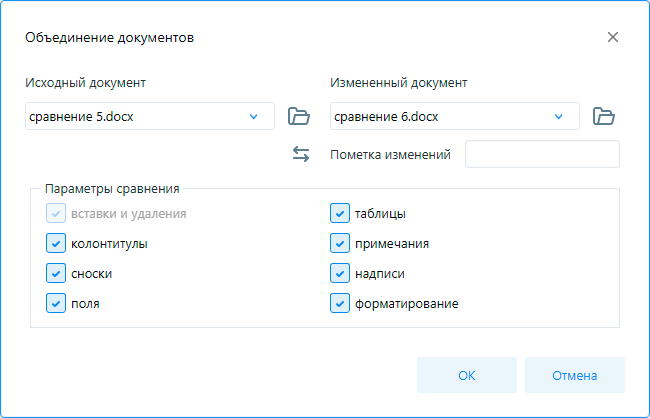Swap source and modified documents
The image size is (650, 418).
click(301, 154)
